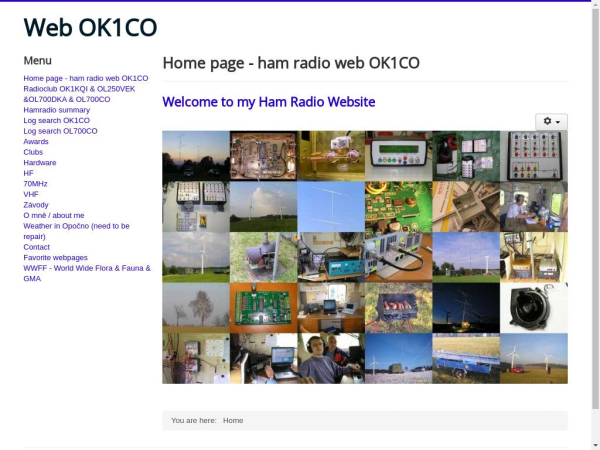Open the bare trees in fog thumbnail

pyautogui.click(x=196, y=308)
